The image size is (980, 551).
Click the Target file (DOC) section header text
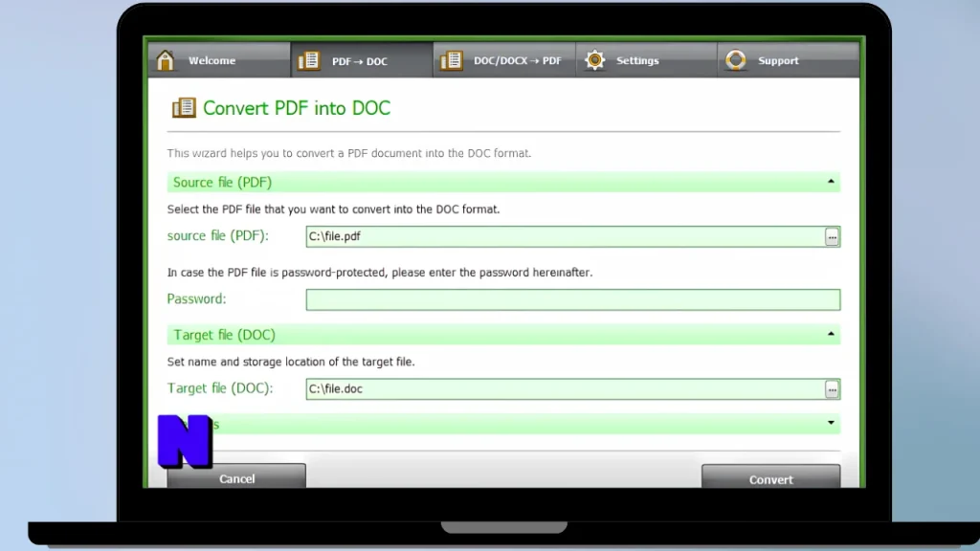click(224, 335)
